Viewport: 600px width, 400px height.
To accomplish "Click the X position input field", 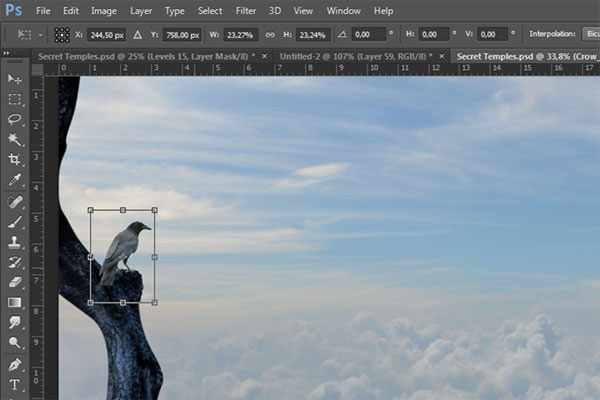I will [107, 34].
